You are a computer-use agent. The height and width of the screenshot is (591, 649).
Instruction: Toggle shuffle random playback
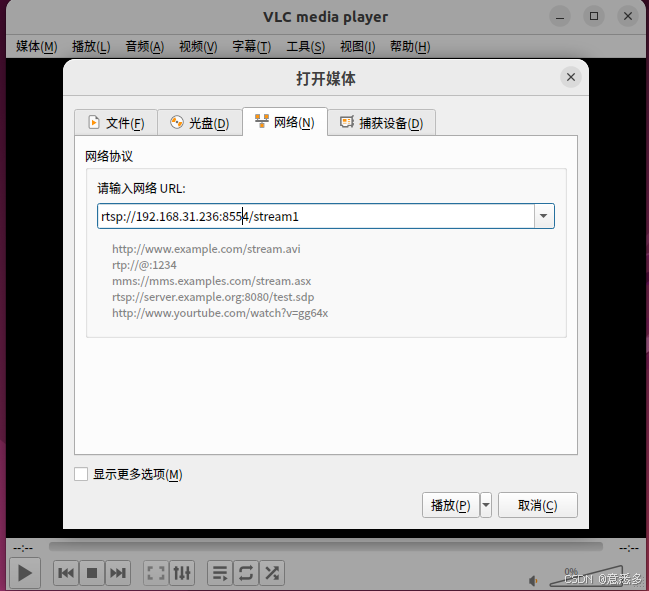pos(272,573)
